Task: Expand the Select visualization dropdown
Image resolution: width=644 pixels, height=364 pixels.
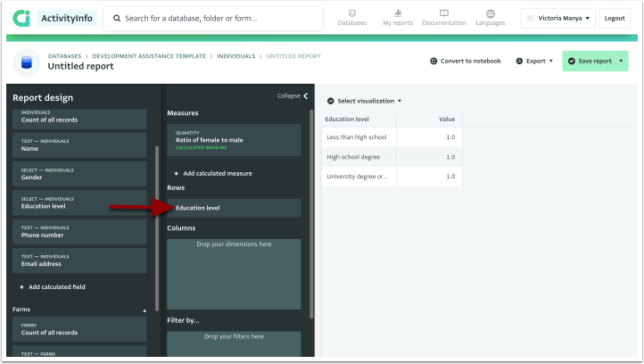Action: point(365,101)
